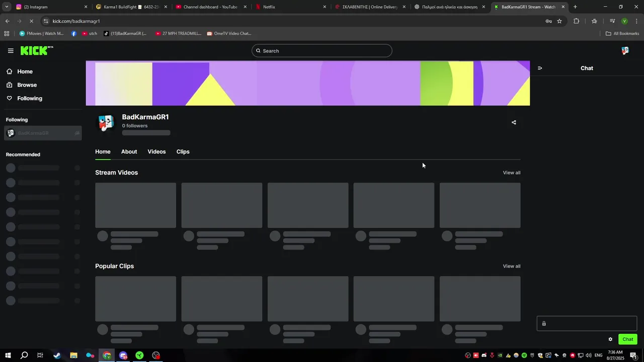This screenshot has height=362, width=644.
Task: Open OmeTV Video Chat bookmark
Action: coord(229,34)
